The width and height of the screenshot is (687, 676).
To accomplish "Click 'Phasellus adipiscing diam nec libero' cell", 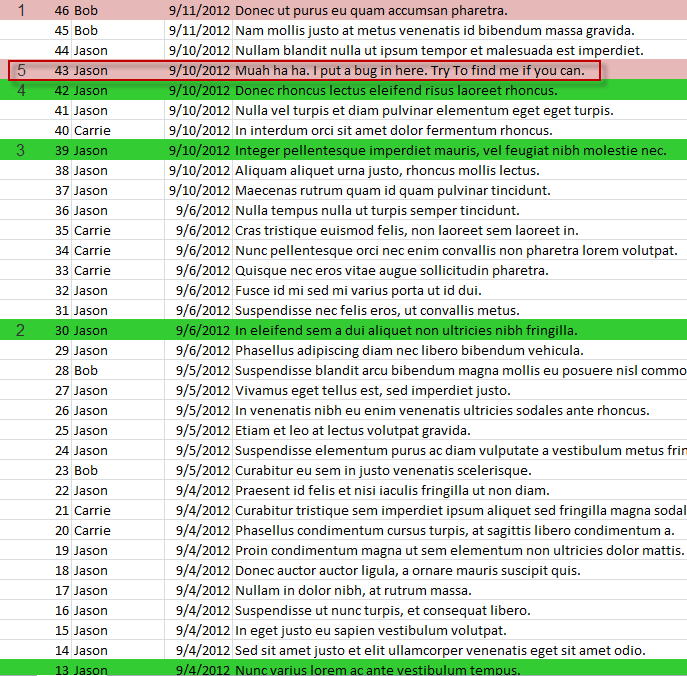I will [409, 351].
